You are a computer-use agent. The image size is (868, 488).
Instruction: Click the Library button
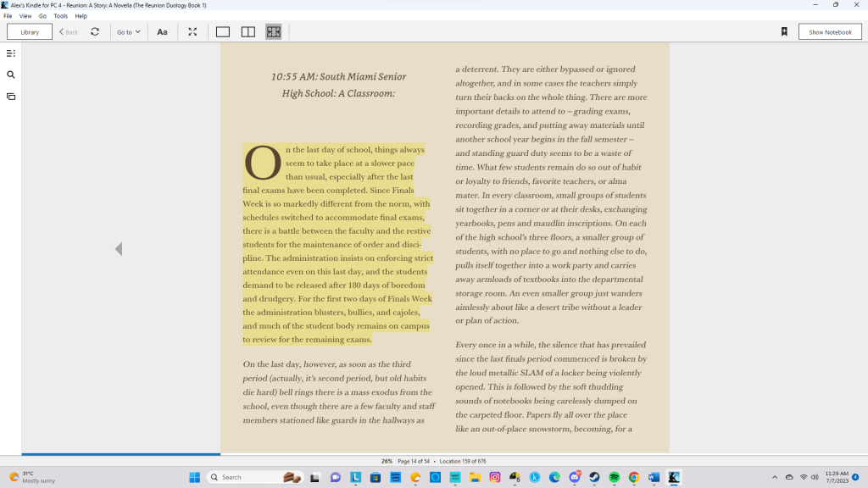[30, 32]
